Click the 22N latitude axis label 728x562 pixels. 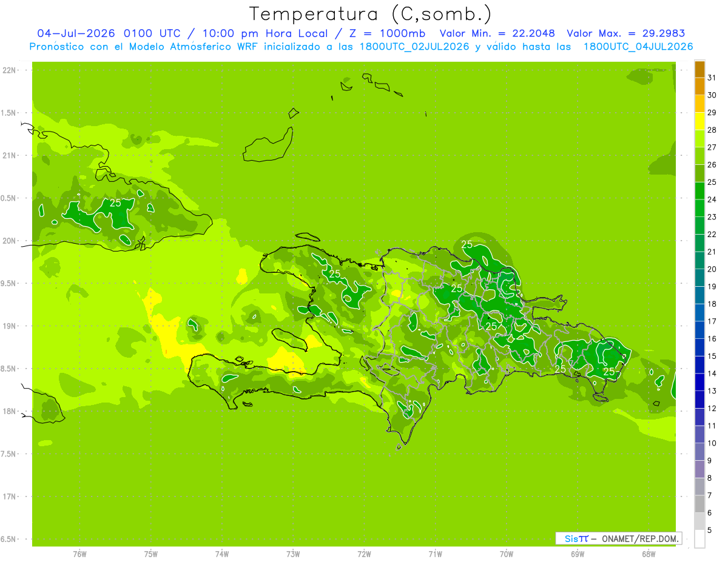pos(8,70)
